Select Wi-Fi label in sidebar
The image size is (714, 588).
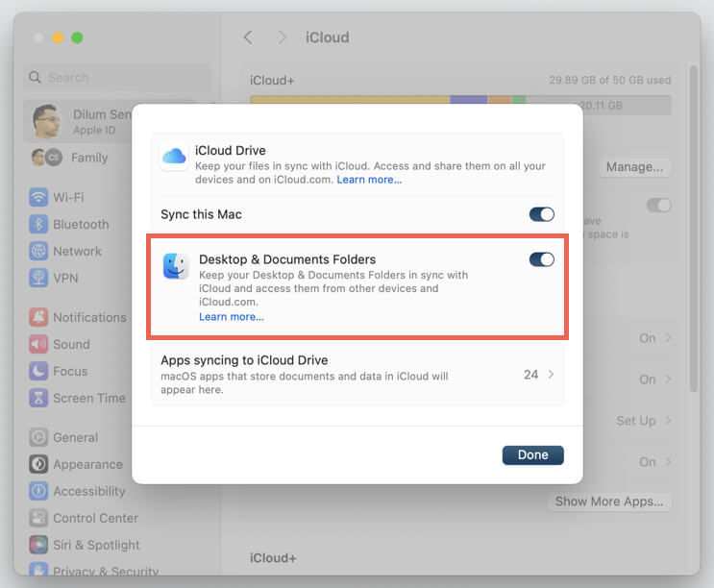[68, 197]
